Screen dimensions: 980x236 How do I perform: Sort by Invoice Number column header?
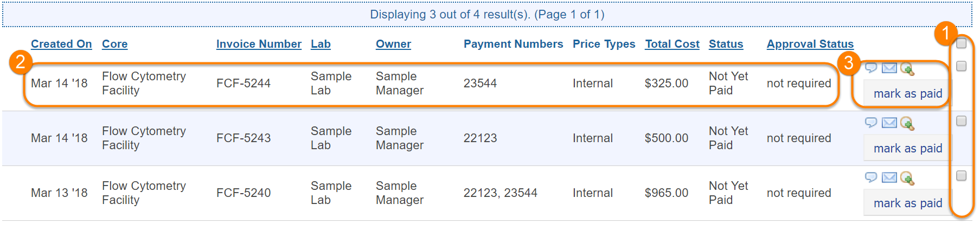click(259, 44)
